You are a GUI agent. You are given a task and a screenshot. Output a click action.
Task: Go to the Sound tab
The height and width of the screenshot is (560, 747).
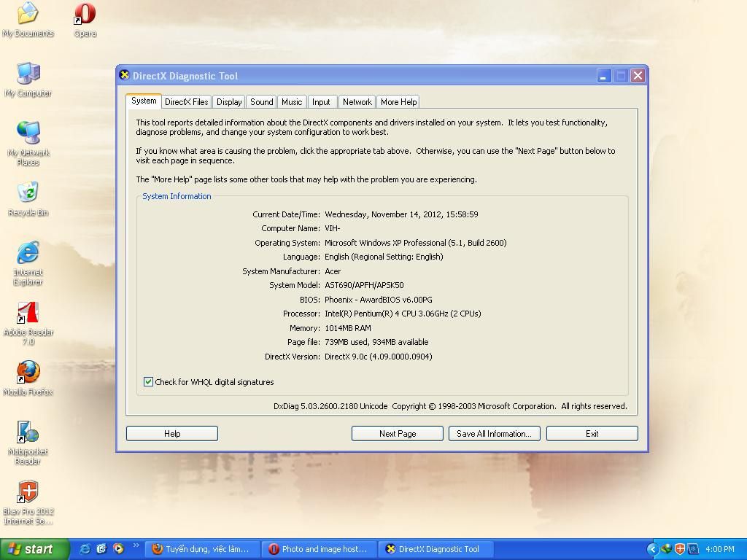pyautogui.click(x=262, y=102)
